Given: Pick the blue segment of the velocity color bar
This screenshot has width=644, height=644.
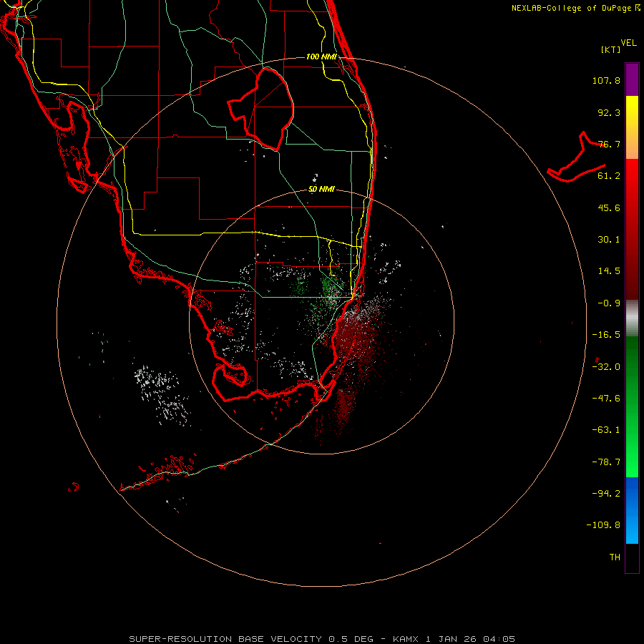Looking at the screenshot, I should click(x=632, y=510).
